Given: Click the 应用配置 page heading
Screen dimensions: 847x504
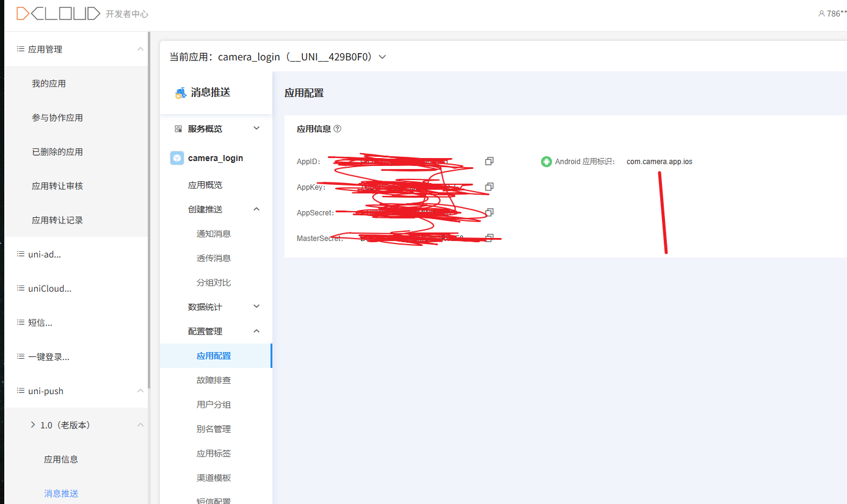Looking at the screenshot, I should tap(304, 93).
